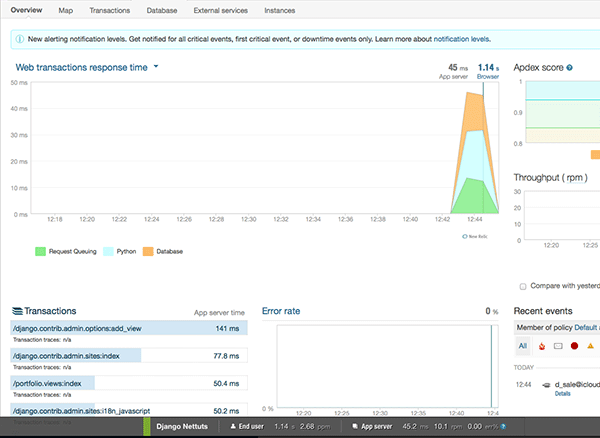Open the Transactions section heading
Screen dimensions: 600x438
point(50,311)
